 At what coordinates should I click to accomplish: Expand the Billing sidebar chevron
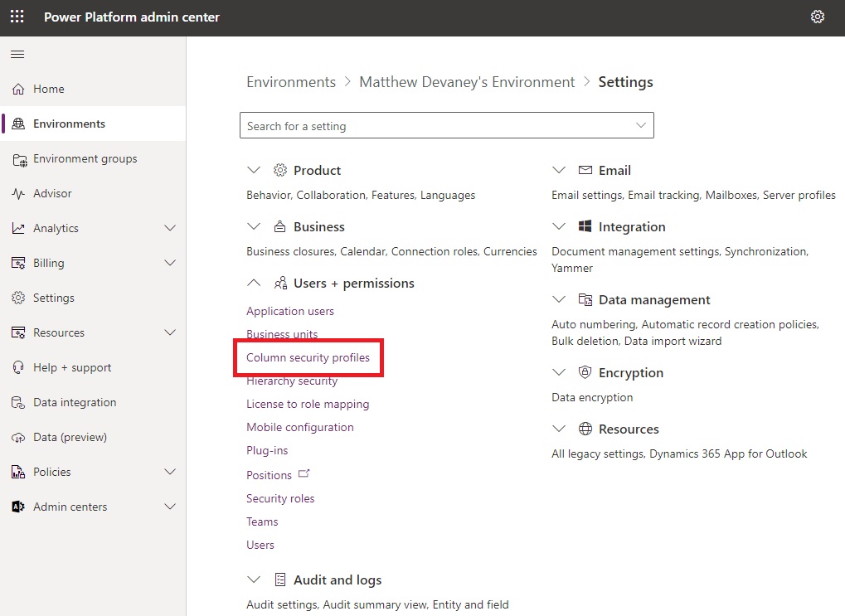(x=170, y=263)
